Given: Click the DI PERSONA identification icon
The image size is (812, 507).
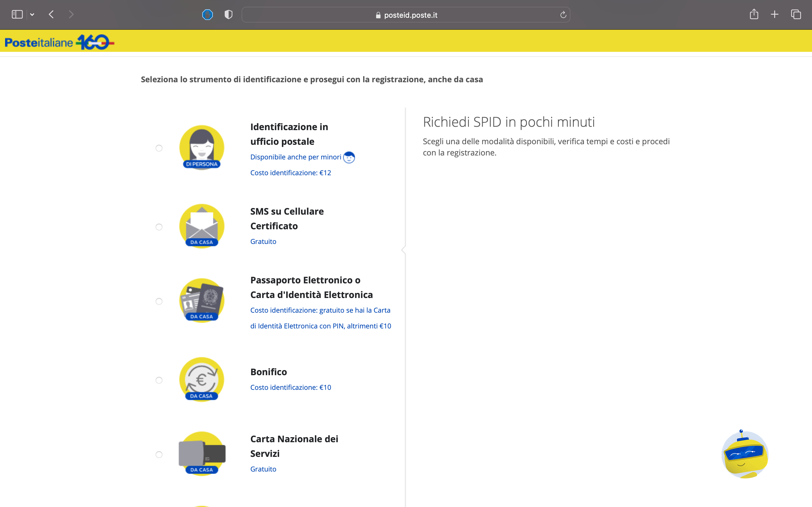Looking at the screenshot, I should click(201, 148).
